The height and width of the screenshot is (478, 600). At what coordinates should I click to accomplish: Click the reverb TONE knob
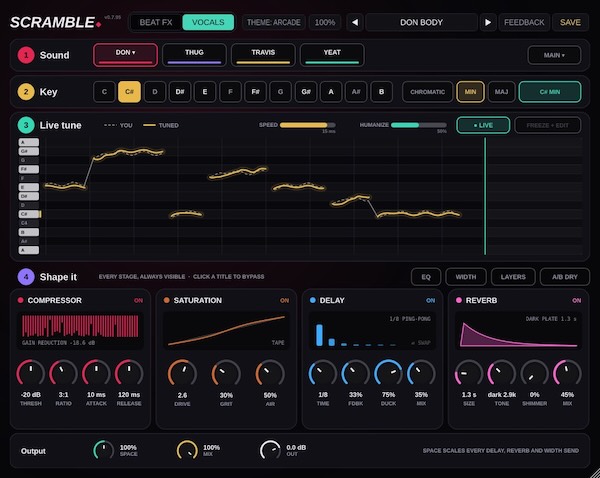(x=502, y=374)
